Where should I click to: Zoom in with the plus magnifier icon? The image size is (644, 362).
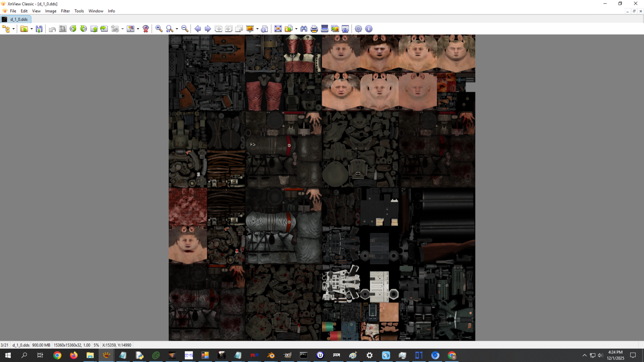point(159,29)
